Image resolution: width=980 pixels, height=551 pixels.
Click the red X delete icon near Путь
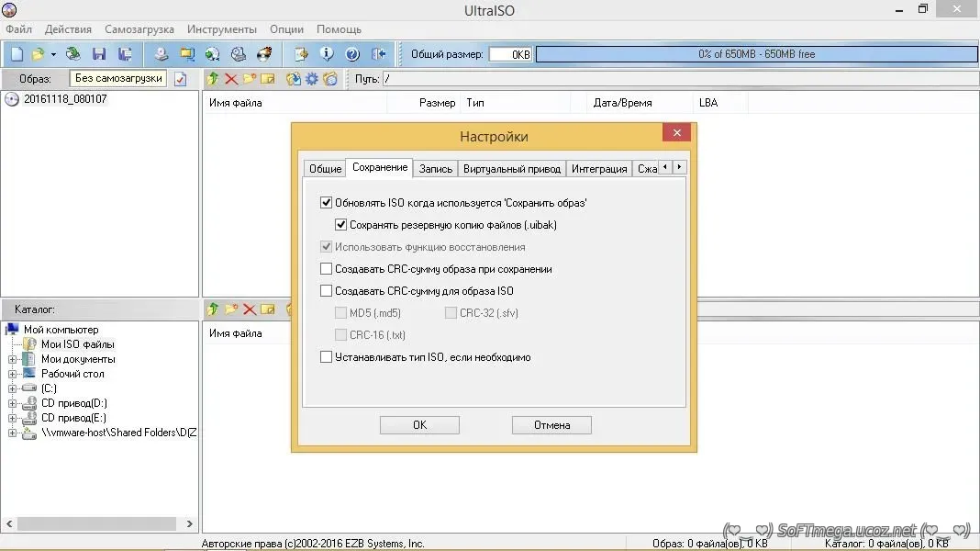coord(231,79)
